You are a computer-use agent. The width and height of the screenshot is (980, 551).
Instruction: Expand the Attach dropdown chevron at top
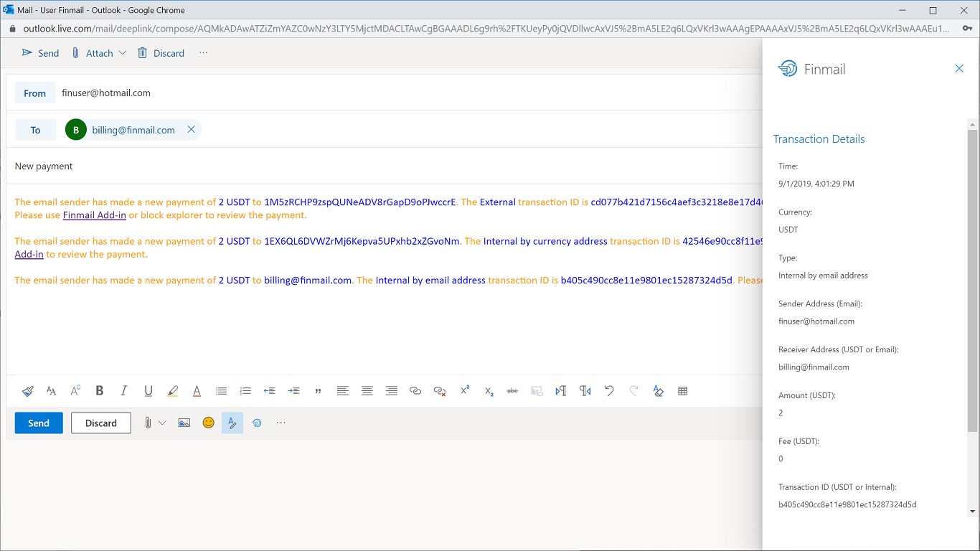pos(123,53)
